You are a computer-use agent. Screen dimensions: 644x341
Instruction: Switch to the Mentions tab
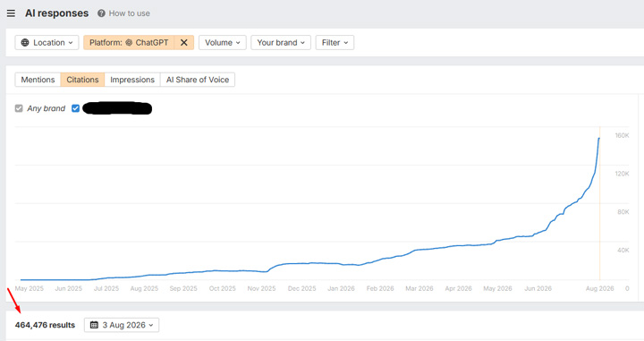(38, 80)
